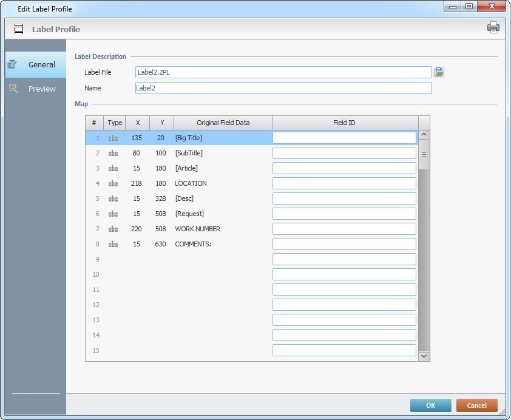
Task: Click the text type icon for Big Title row
Action: (113, 138)
